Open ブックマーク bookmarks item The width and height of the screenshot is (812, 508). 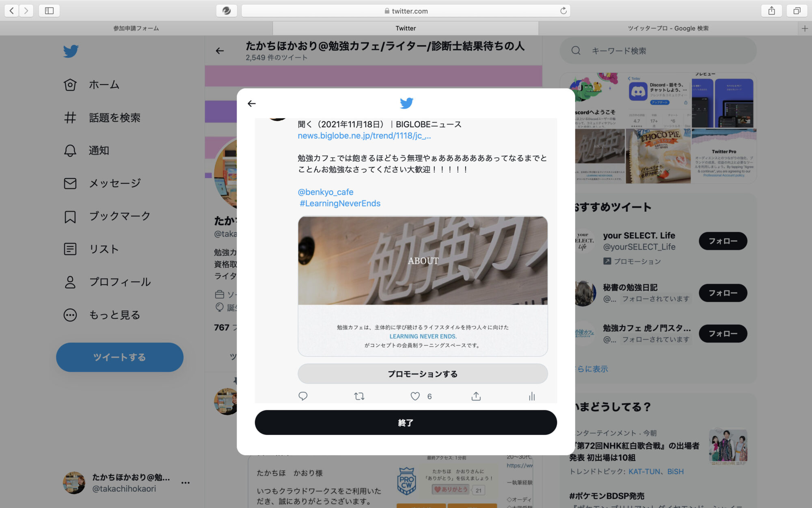click(x=107, y=216)
